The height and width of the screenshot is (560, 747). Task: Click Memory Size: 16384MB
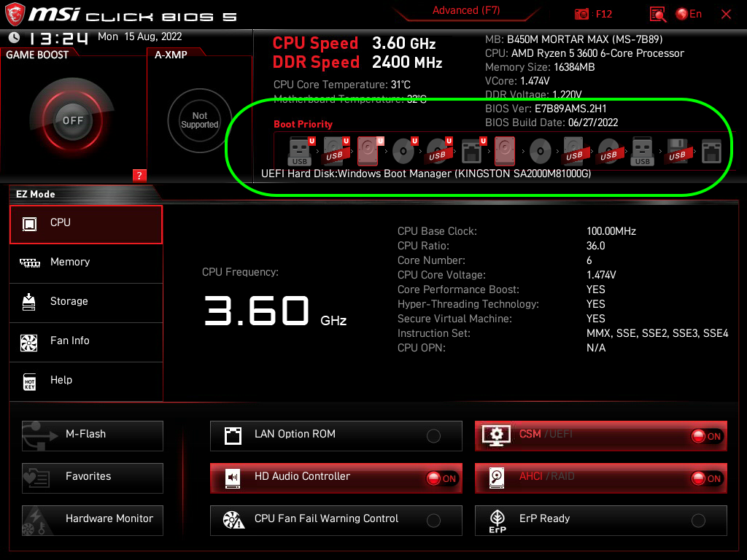[x=540, y=67]
